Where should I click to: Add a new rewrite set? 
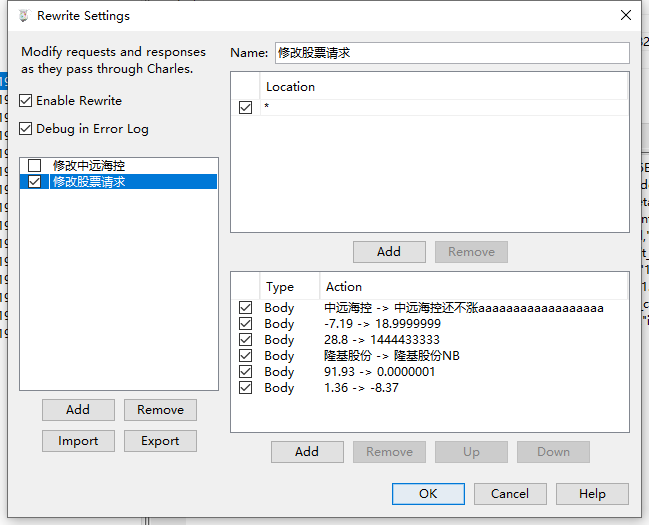coord(78,410)
